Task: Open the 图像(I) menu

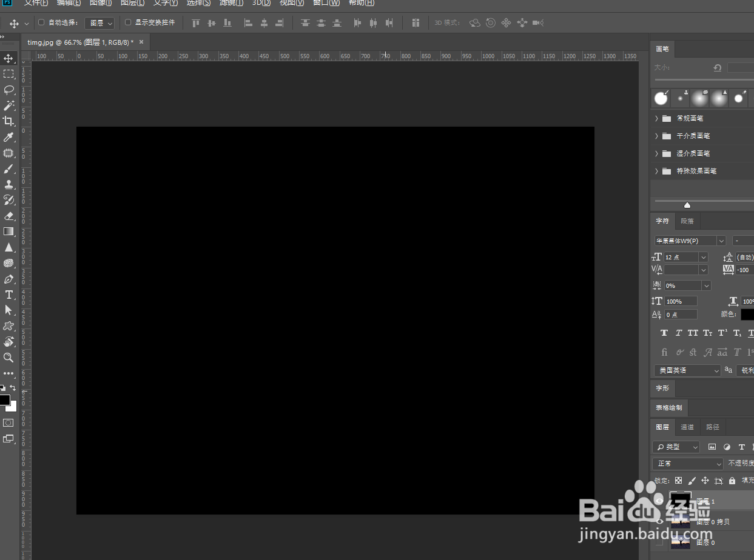Action: click(100, 3)
